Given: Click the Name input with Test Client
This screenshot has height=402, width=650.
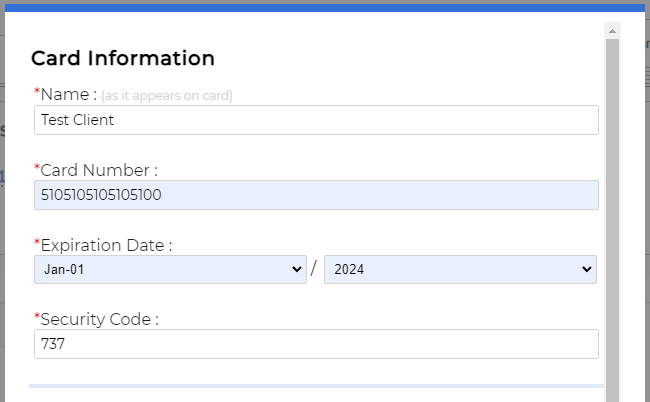Looking at the screenshot, I should 316,120.
